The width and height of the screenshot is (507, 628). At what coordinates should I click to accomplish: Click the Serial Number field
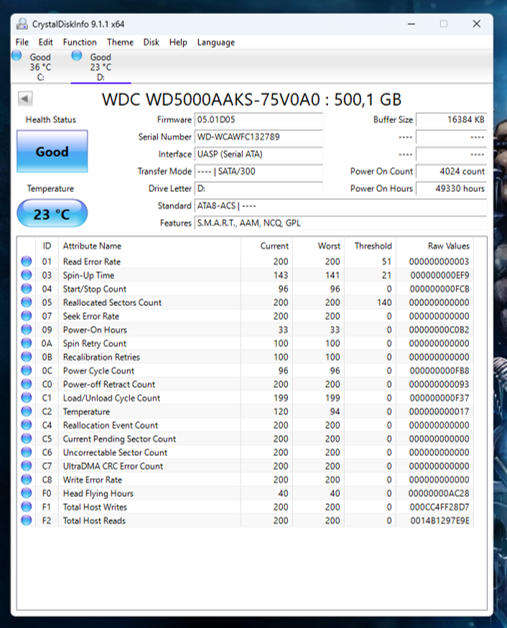click(258, 137)
